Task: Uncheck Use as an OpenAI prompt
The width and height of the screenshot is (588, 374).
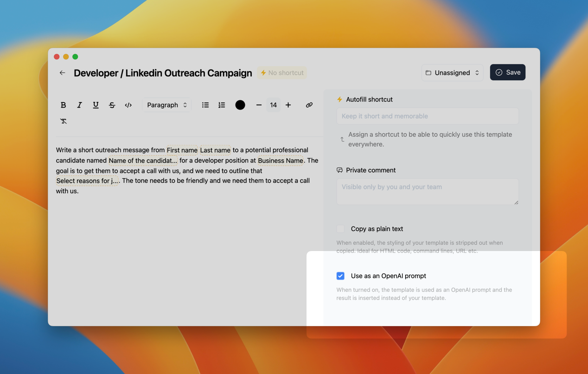Action: click(340, 276)
